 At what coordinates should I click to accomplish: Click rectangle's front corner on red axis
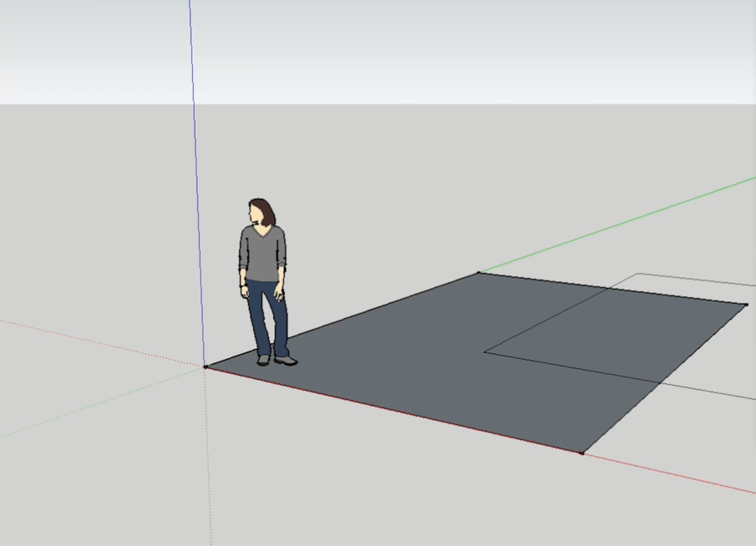click(x=582, y=452)
